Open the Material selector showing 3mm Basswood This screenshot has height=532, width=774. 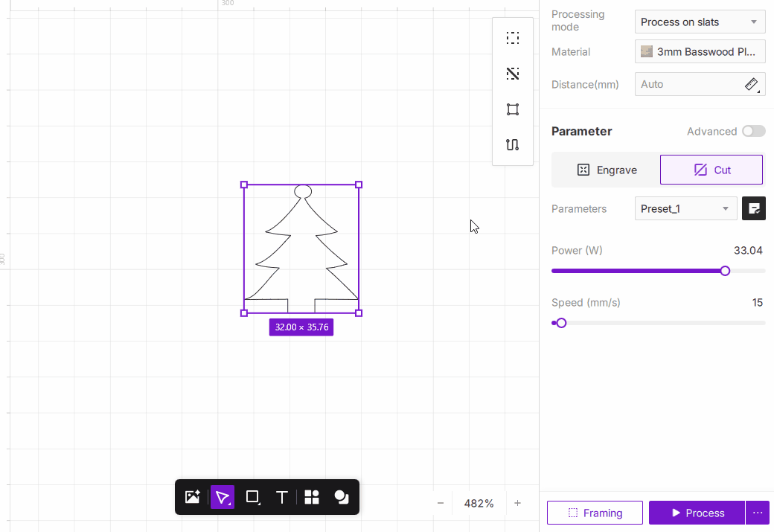700,51
